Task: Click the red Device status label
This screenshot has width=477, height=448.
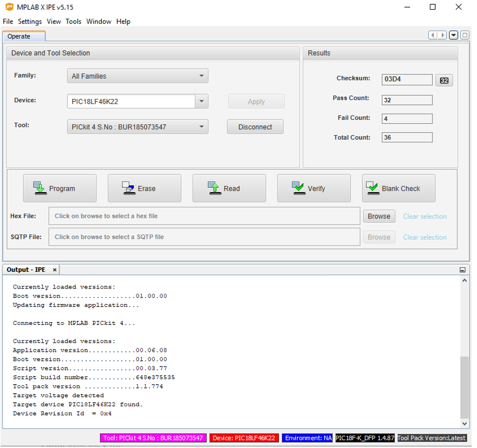Action: pos(244,438)
